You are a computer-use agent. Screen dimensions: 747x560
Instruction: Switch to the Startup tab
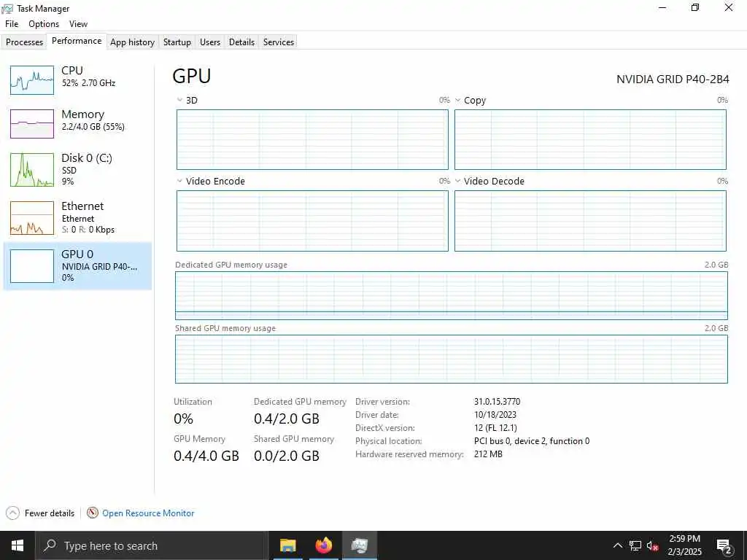(177, 42)
